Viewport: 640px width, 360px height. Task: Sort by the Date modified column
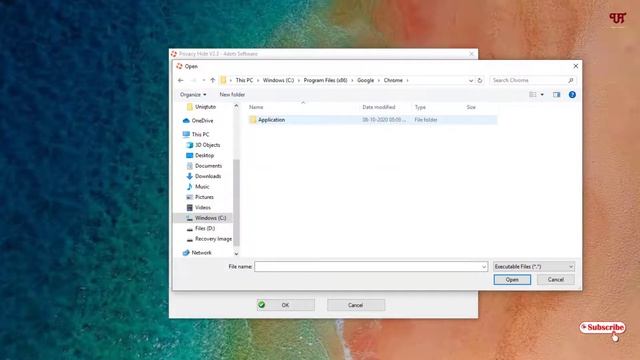pos(379,107)
